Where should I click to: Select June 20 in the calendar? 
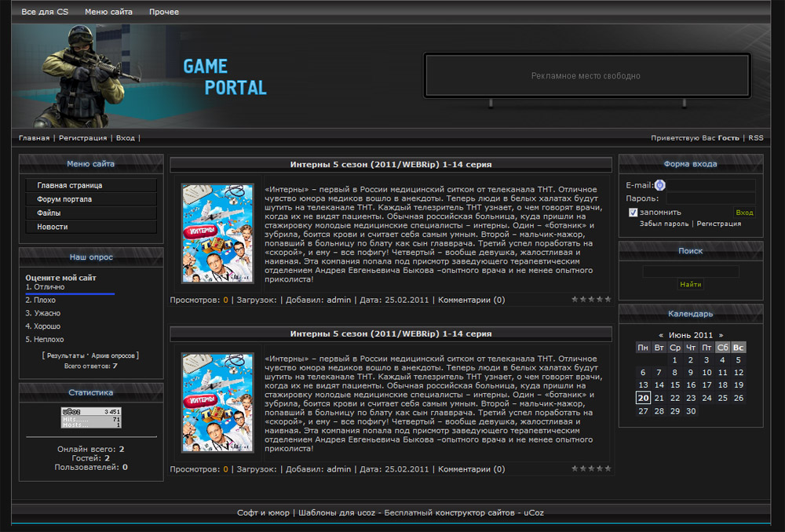[x=643, y=398]
